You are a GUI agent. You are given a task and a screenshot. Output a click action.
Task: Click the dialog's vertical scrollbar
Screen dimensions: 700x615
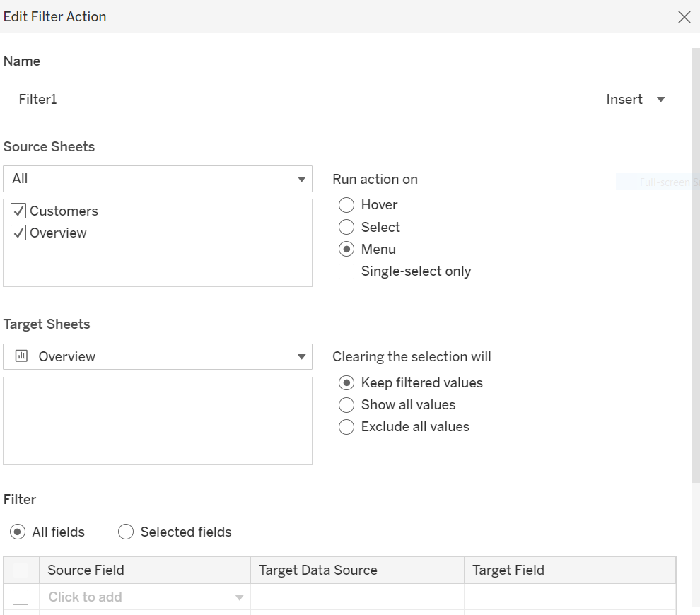[x=696, y=265]
